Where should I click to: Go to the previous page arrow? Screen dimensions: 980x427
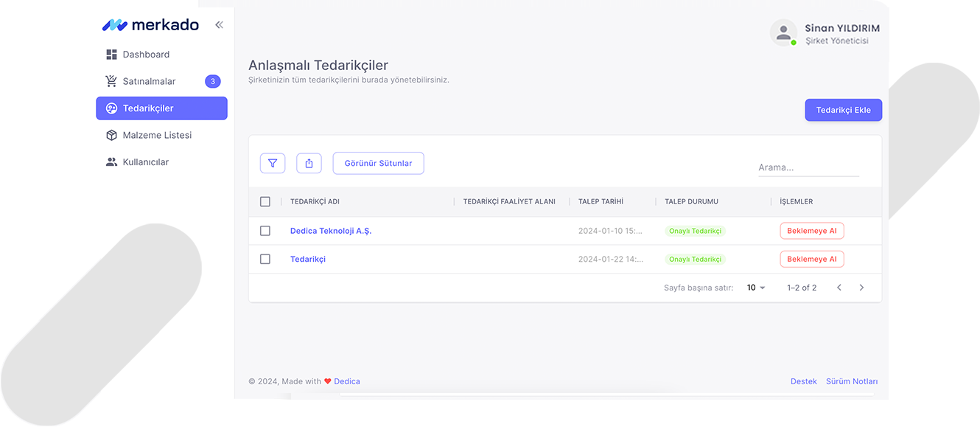839,288
